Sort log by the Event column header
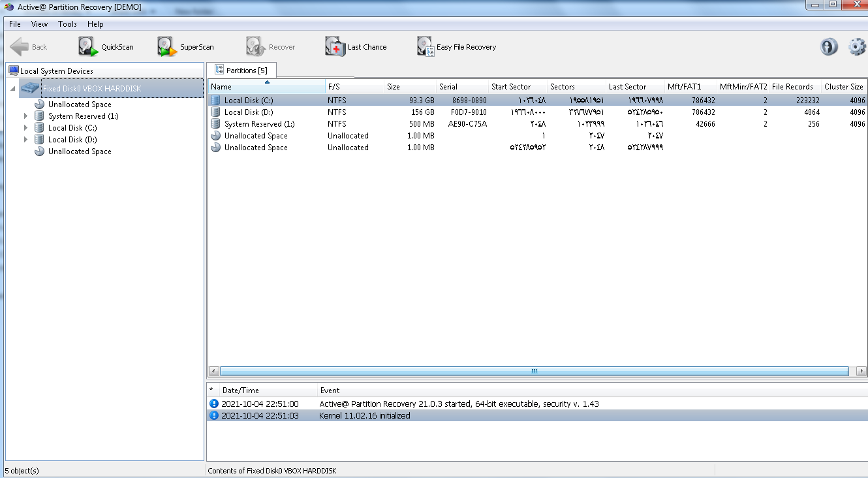The width and height of the screenshot is (868, 478). coord(592,390)
